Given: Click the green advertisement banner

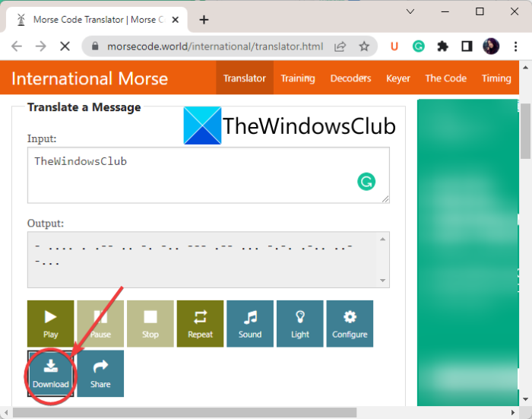Looking at the screenshot, I should click(468, 252).
